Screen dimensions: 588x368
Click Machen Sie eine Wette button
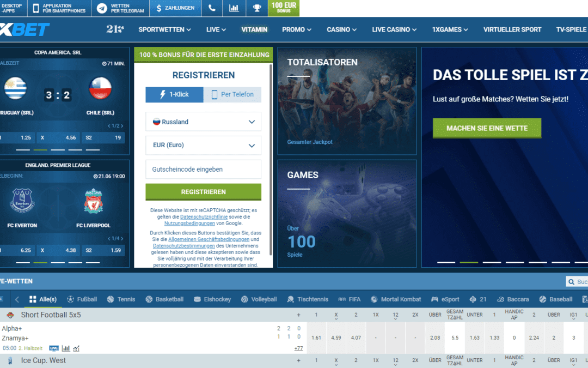click(487, 129)
